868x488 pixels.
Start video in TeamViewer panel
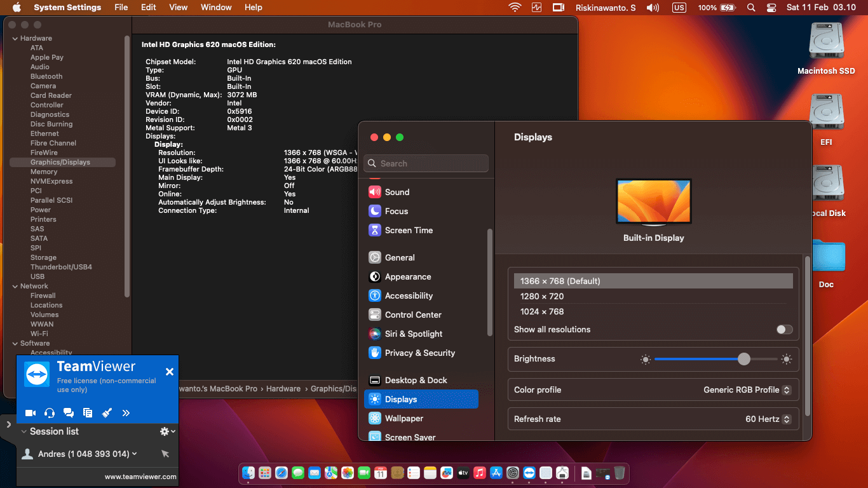point(30,413)
